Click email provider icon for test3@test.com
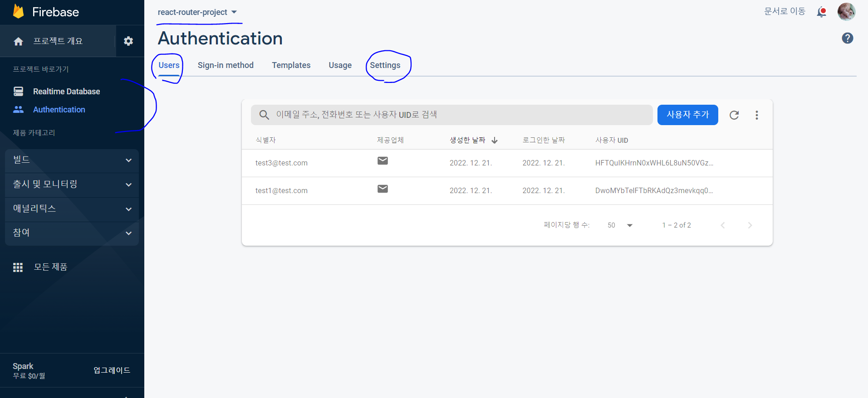The image size is (868, 398). (383, 161)
